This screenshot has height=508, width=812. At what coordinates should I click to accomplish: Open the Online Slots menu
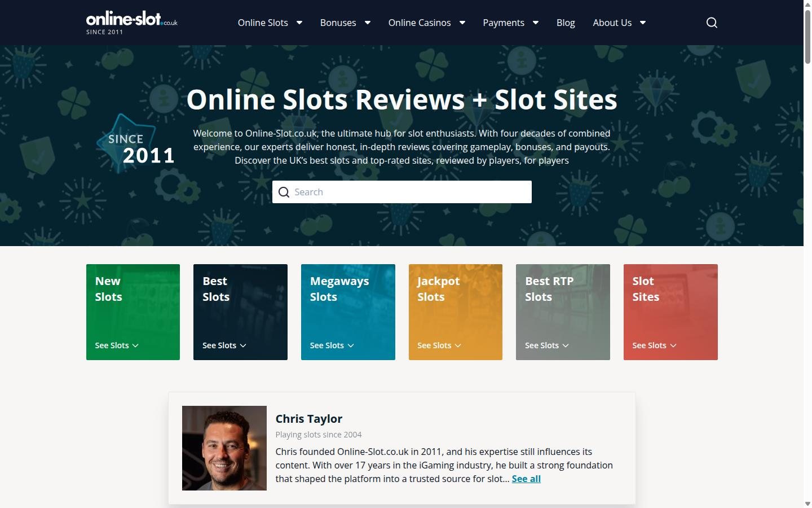(x=263, y=23)
